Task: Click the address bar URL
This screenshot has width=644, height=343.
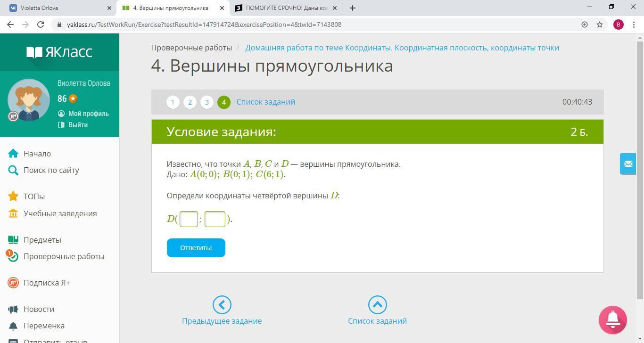Action: [x=204, y=24]
